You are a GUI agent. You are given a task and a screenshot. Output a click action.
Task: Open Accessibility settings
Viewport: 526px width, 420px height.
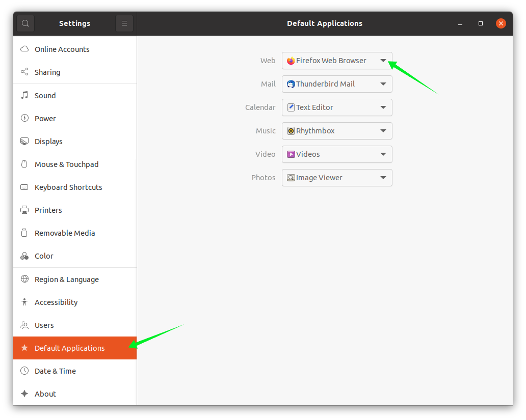click(75, 302)
